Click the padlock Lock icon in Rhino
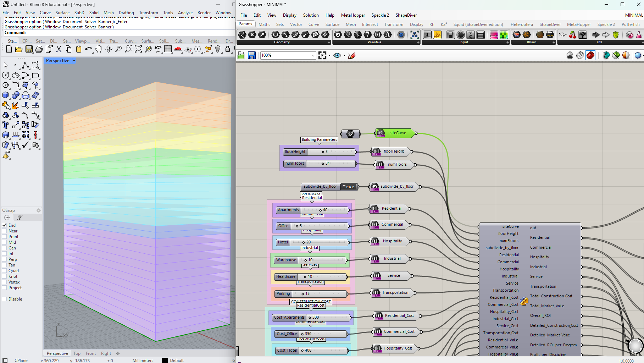 click(228, 49)
